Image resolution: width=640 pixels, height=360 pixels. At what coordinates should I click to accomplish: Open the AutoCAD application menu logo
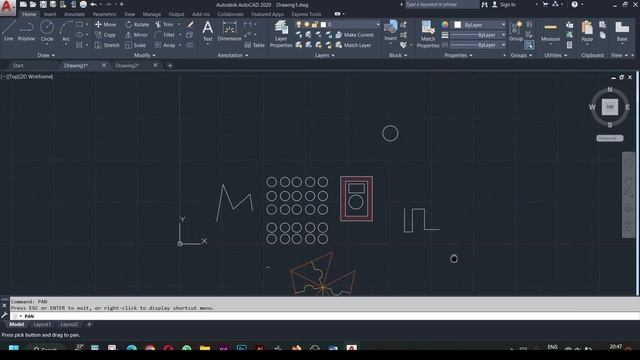pyautogui.click(x=7, y=7)
